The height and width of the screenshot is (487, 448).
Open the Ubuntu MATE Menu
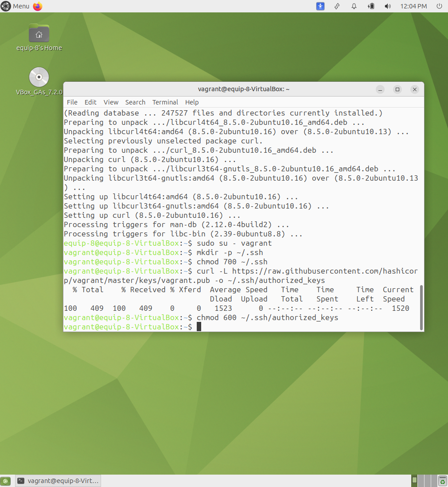point(15,6)
